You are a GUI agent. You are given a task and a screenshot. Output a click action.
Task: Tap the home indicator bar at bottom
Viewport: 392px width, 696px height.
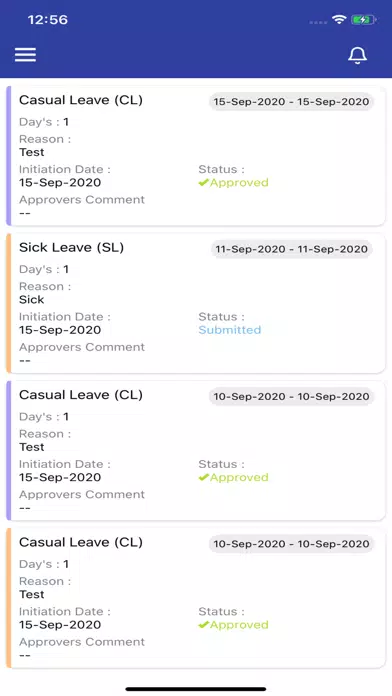click(196, 689)
